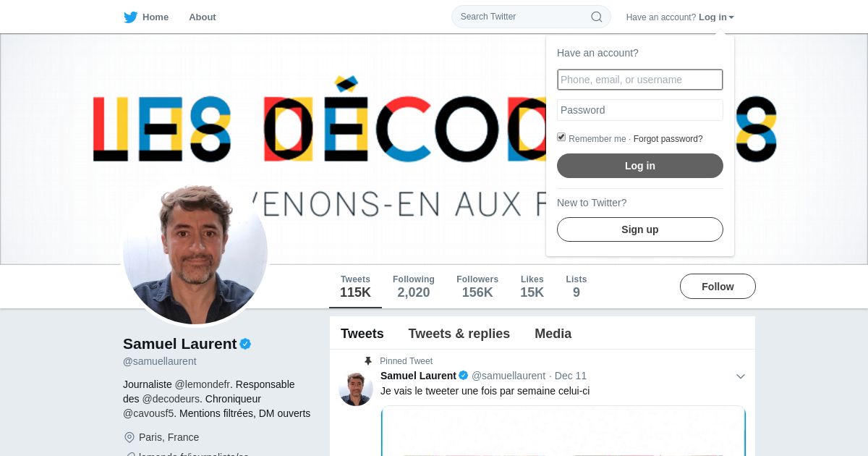This screenshot has height=456, width=868.
Task: Click the verified badge beside profile name
Action: tap(245, 344)
